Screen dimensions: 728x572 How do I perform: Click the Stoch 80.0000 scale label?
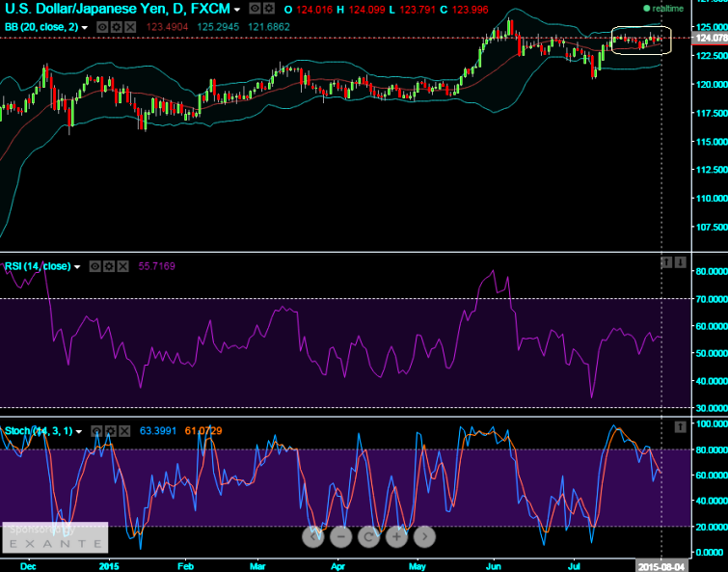pyautogui.click(x=712, y=449)
